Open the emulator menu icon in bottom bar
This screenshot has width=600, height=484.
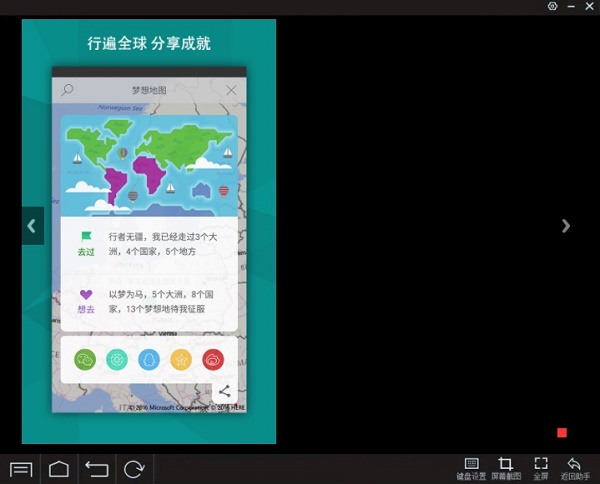[x=22, y=468]
